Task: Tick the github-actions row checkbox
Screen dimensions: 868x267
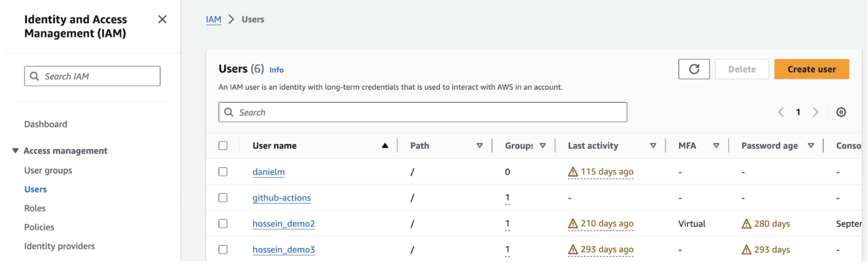Action: tap(223, 198)
